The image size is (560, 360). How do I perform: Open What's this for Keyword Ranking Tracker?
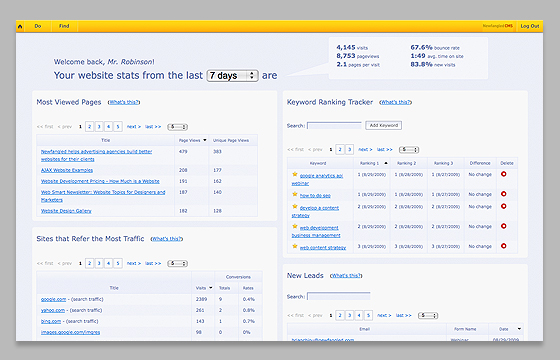(396, 102)
